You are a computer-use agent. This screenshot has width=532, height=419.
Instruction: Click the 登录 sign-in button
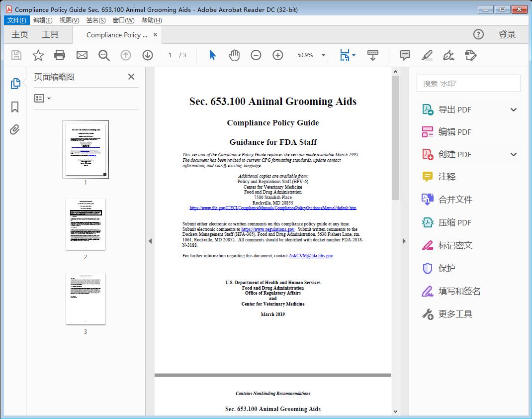[507, 34]
